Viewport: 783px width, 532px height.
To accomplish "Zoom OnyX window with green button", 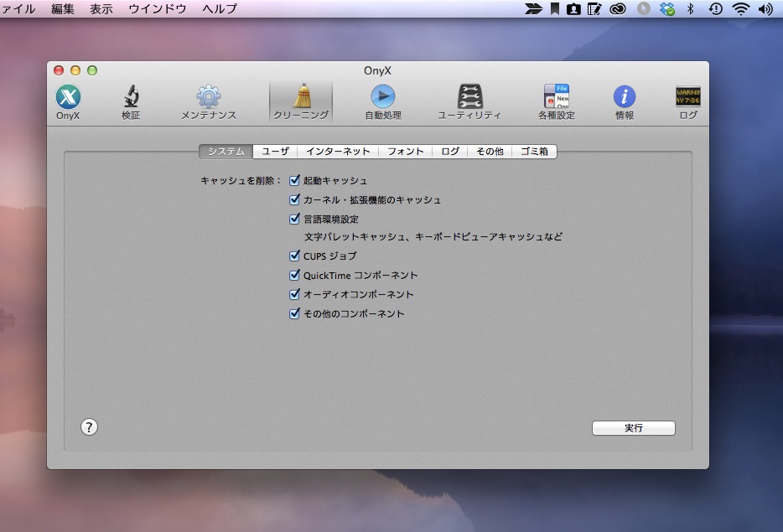I will (92, 70).
